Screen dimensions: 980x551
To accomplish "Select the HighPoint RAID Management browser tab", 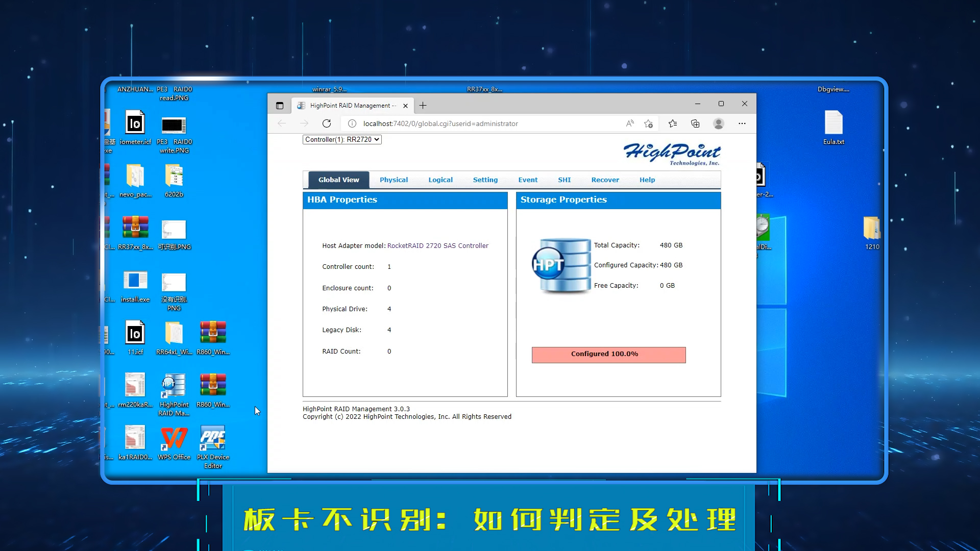I will click(352, 106).
